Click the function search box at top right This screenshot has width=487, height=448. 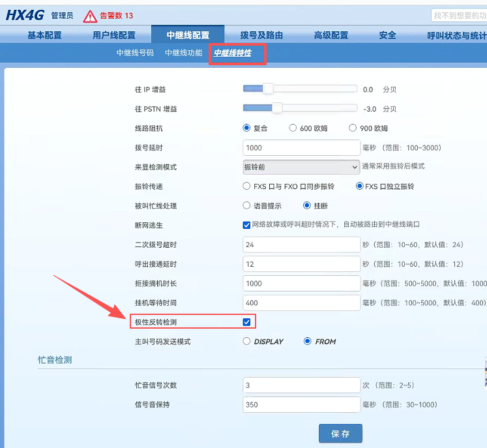[459, 16]
